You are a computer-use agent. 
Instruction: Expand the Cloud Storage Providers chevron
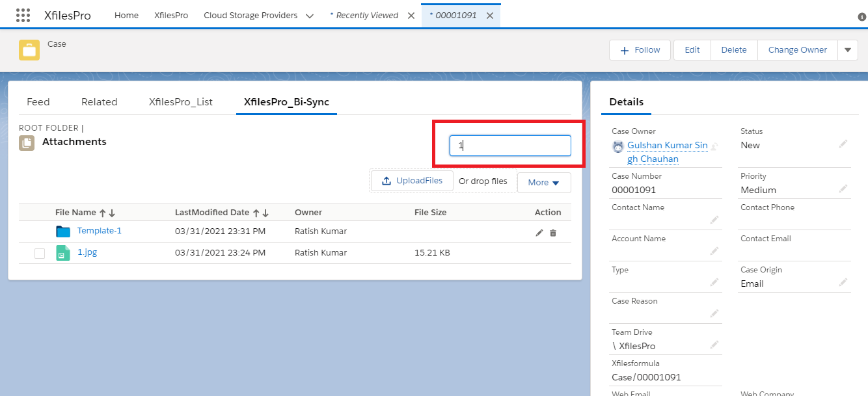point(310,16)
